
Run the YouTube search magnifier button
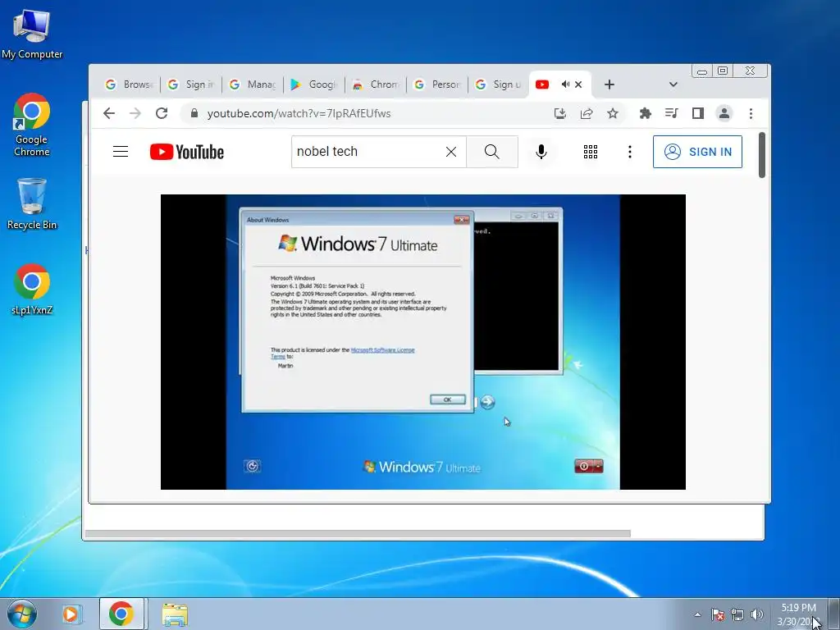point(492,152)
